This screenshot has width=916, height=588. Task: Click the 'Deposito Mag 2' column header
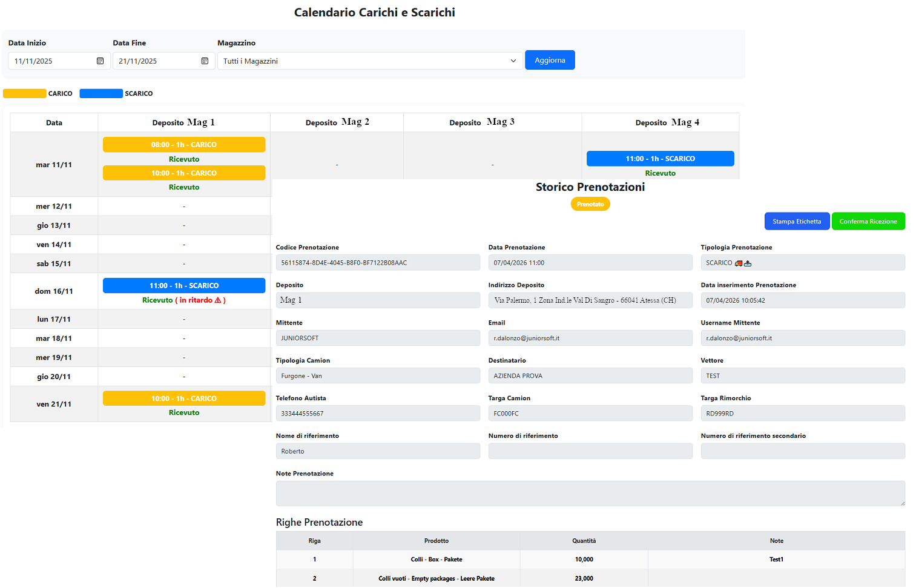[337, 122]
